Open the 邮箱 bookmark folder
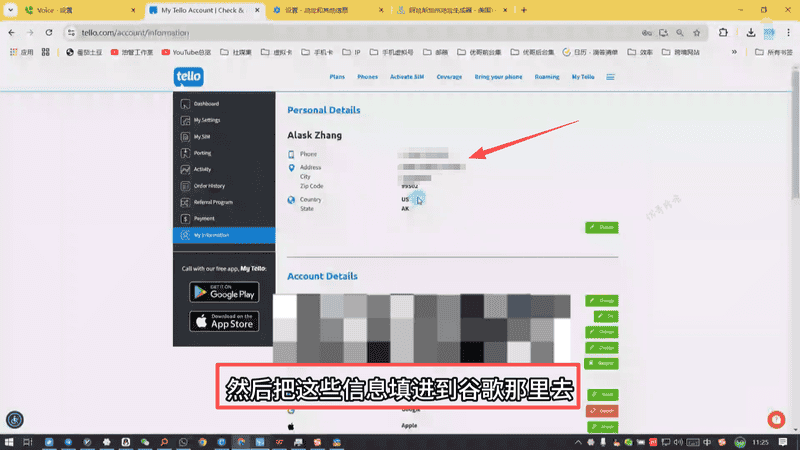The width and height of the screenshot is (800, 450). pyautogui.click(x=435, y=52)
